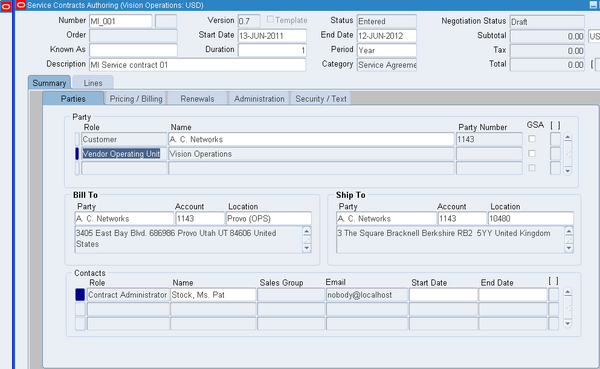Toggle the Template checkbox
The height and width of the screenshot is (369, 600).
point(270,20)
